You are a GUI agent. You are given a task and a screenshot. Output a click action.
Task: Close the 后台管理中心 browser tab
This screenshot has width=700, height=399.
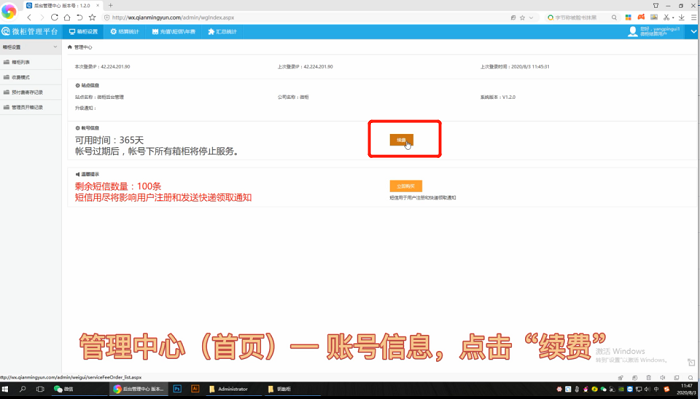pos(98,5)
